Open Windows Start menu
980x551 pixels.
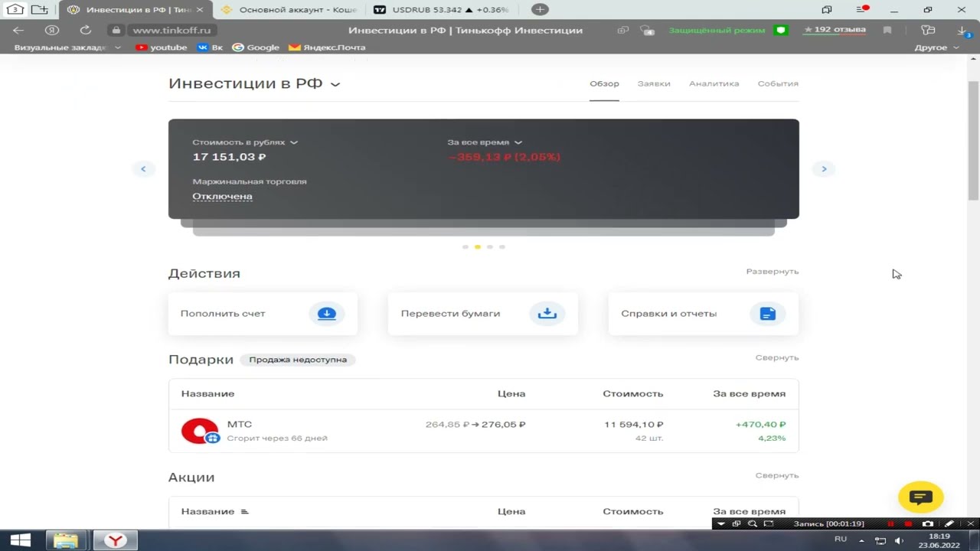pos(21,540)
